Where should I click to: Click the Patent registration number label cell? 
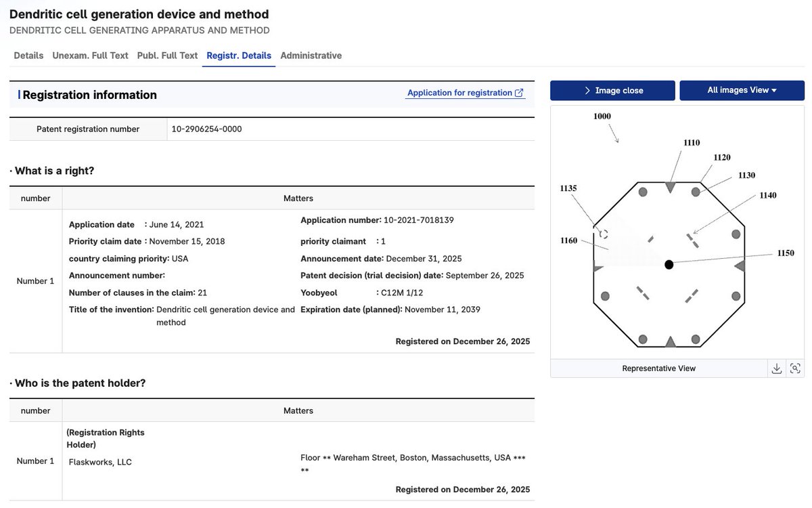pyautogui.click(x=88, y=129)
